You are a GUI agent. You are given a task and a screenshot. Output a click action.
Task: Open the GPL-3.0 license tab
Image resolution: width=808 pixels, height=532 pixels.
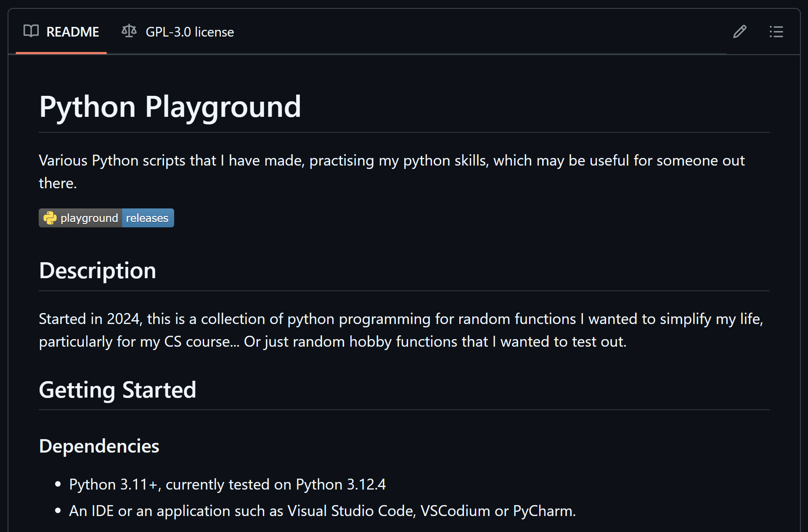click(x=190, y=32)
